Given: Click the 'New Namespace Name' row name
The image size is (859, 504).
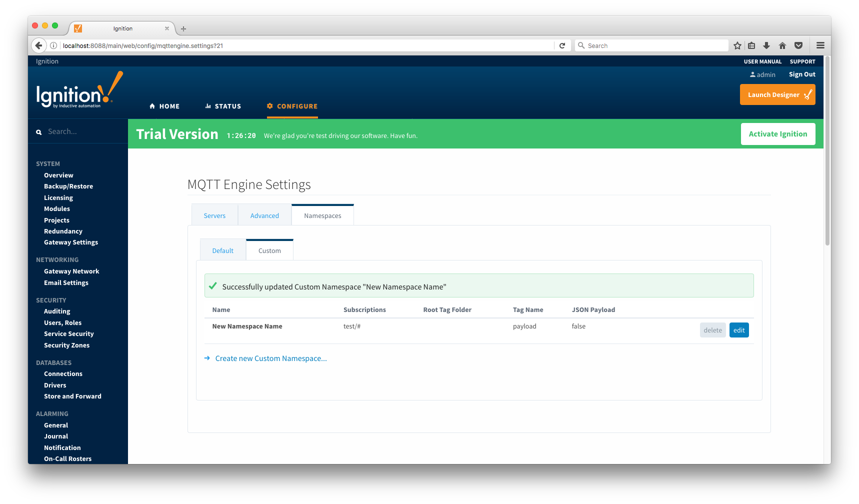Looking at the screenshot, I should (x=247, y=326).
